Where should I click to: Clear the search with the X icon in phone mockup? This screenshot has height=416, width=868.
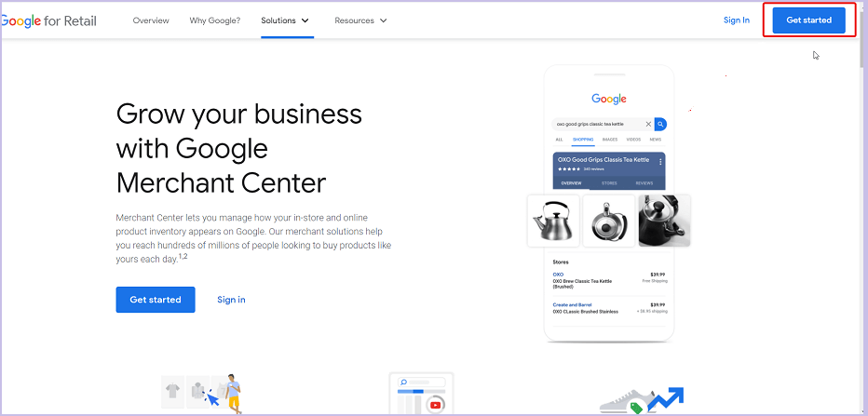click(648, 124)
